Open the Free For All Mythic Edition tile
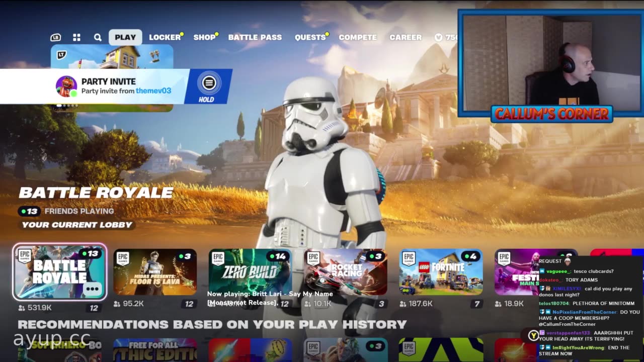The image size is (644, 362). pos(155,350)
